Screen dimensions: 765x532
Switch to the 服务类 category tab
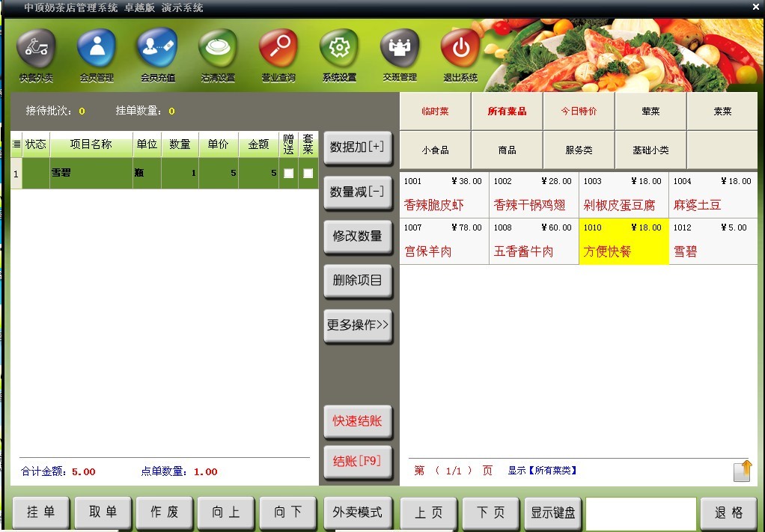coord(579,150)
